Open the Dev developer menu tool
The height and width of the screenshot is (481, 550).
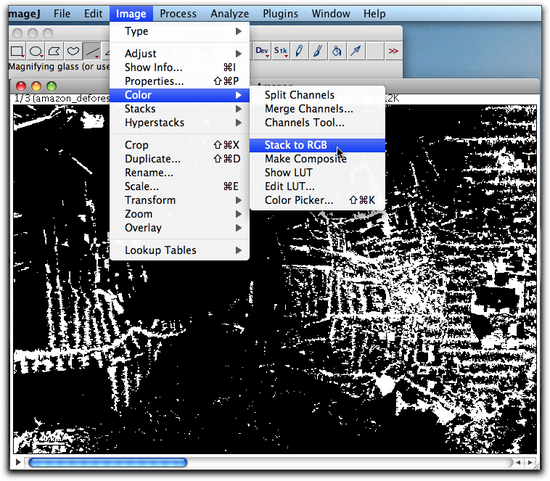(262, 51)
